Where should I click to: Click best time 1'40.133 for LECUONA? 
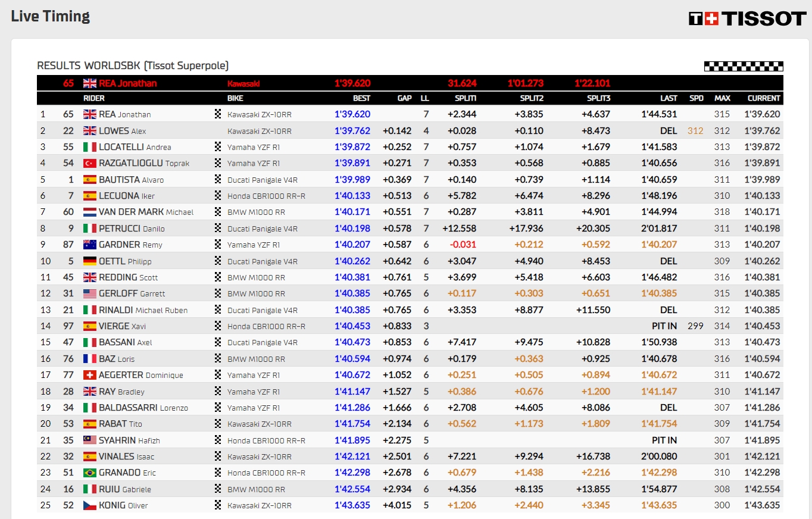[x=352, y=196]
